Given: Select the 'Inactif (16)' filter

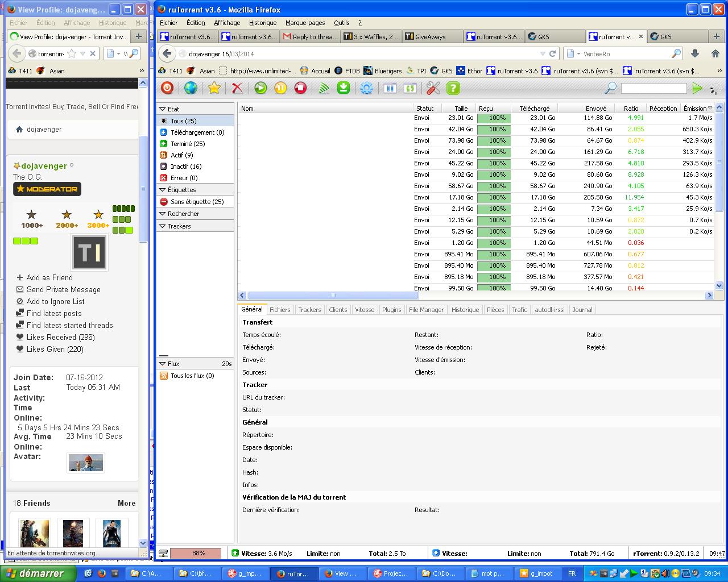Looking at the screenshot, I should pyautogui.click(x=195, y=167).
